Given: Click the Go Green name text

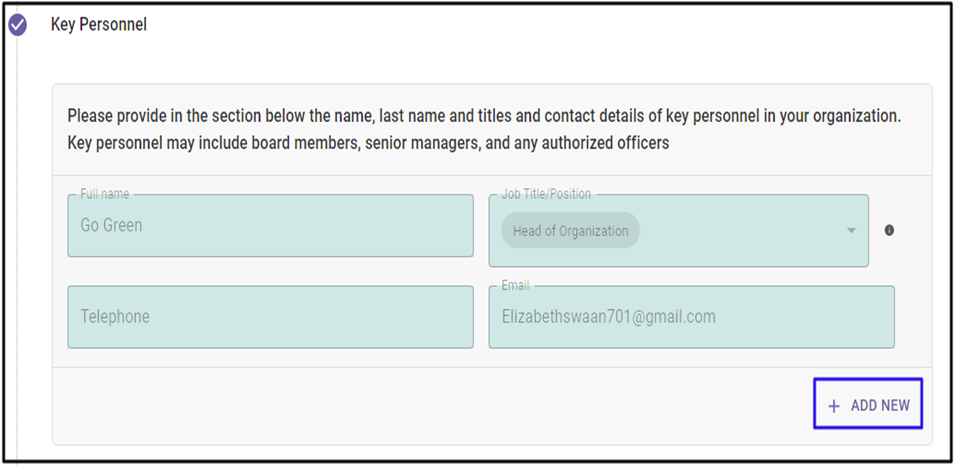Looking at the screenshot, I should [111, 225].
